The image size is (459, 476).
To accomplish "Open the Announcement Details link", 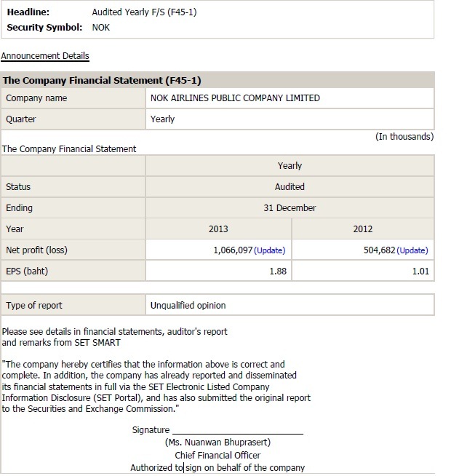I will pyautogui.click(x=45, y=56).
